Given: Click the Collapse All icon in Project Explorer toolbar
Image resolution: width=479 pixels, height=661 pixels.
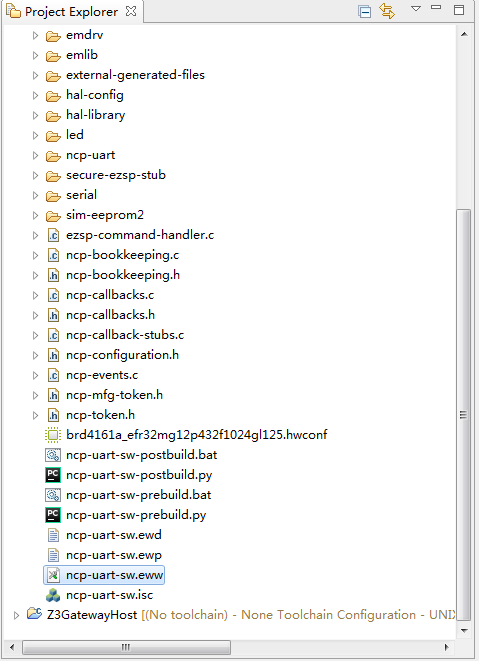Looking at the screenshot, I should [x=365, y=11].
